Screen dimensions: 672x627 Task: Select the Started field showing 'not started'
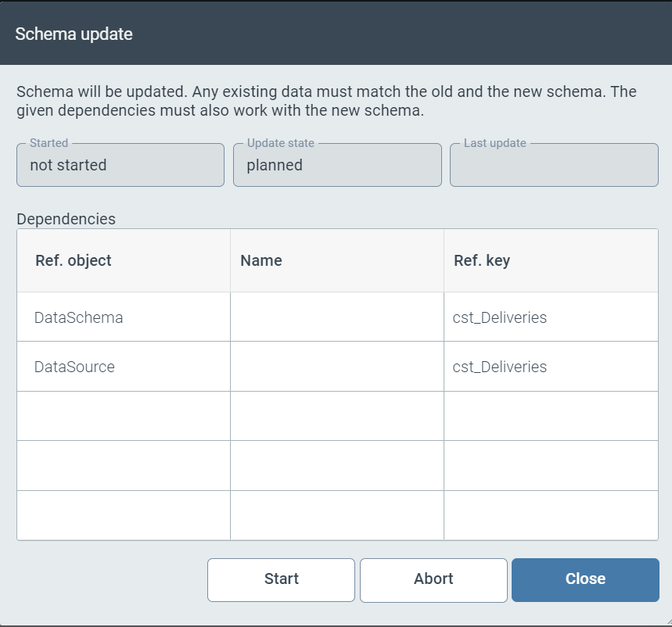[x=120, y=165]
